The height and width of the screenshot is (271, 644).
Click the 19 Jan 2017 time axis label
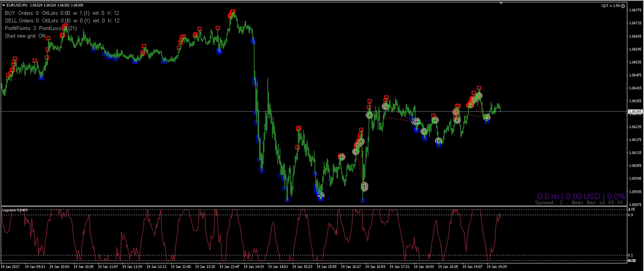coord(10,267)
